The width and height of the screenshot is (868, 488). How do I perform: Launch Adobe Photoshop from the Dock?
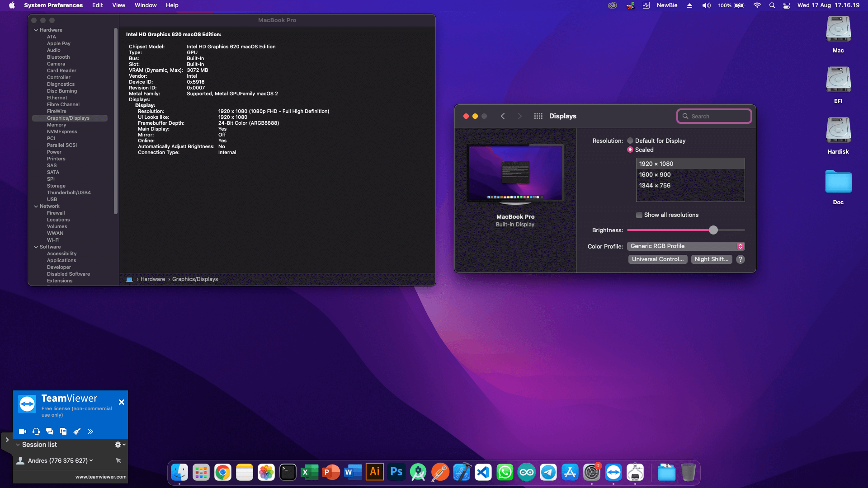(396, 473)
